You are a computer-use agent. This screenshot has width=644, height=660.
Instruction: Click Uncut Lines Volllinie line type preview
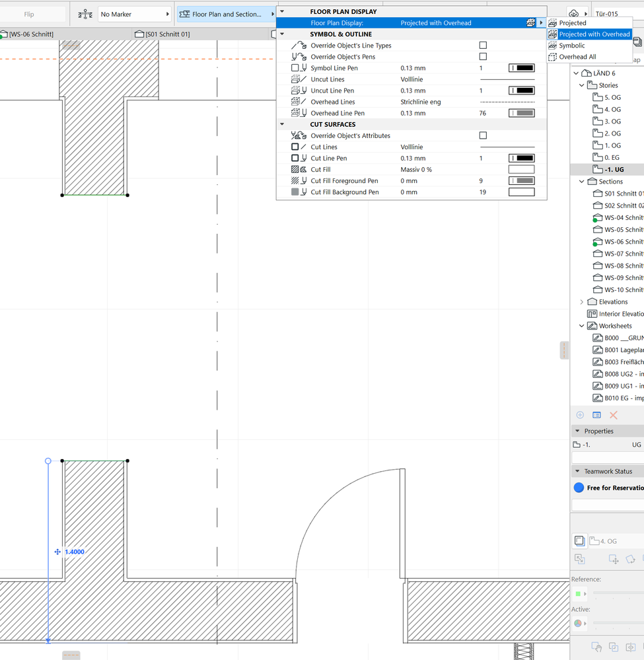(507, 79)
